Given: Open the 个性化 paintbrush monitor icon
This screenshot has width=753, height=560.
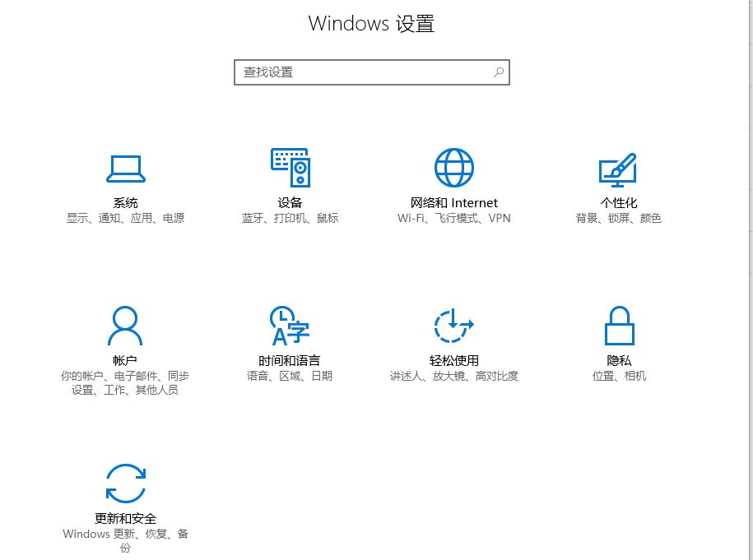Looking at the screenshot, I should (x=618, y=170).
